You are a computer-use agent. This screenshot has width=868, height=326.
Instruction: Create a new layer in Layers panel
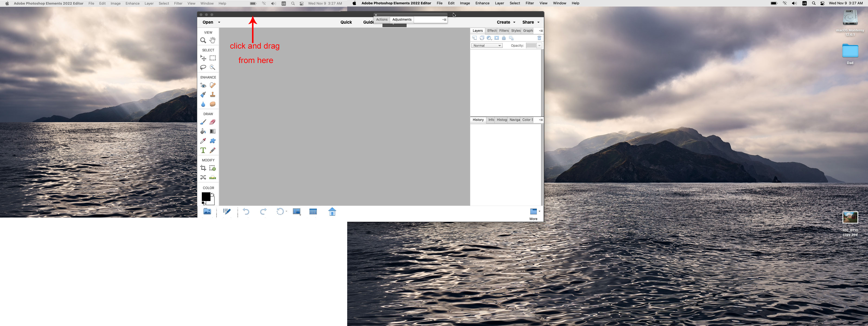point(474,38)
